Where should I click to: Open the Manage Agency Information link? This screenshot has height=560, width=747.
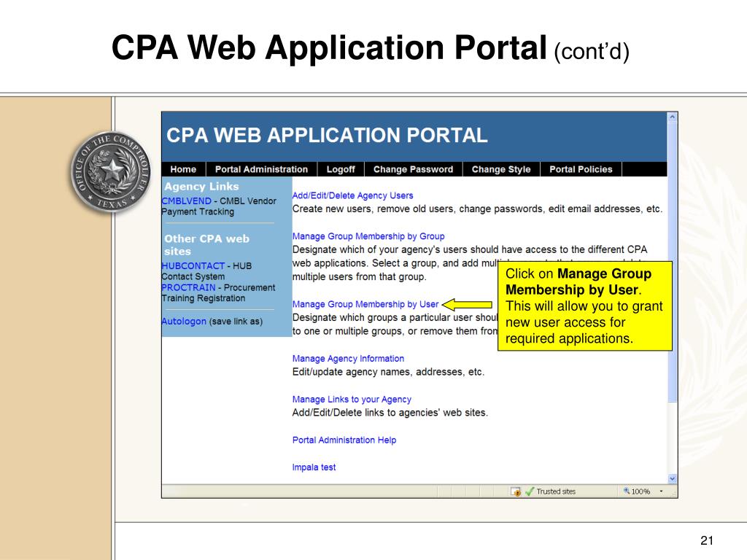[x=348, y=359]
